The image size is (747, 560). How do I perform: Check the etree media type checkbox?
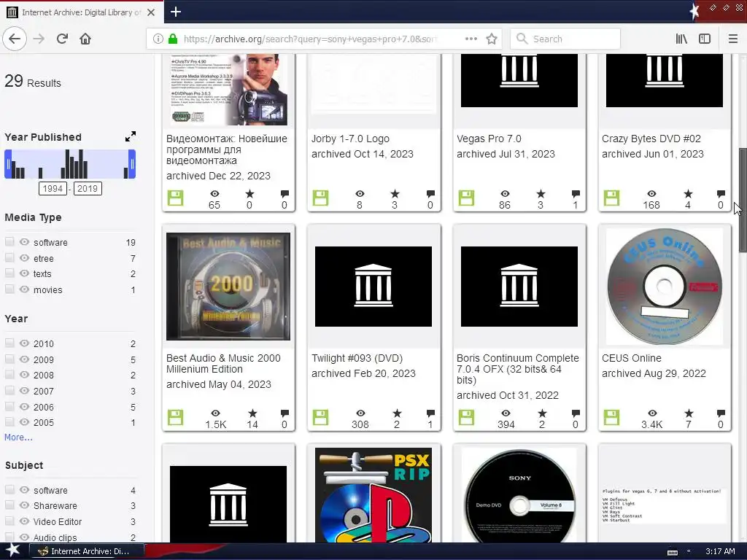pyautogui.click(x=9, y=257)
